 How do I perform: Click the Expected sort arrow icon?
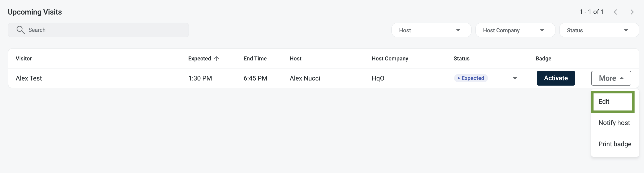pos(217,59)
